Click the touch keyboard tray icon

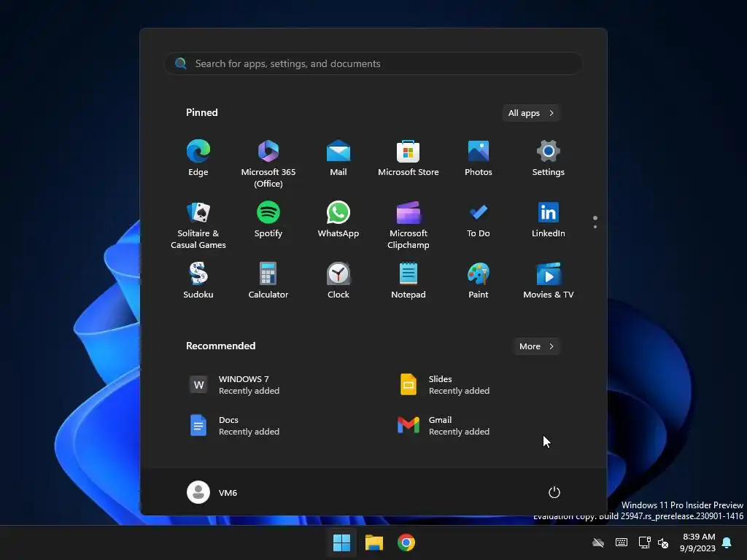(622, 542)
